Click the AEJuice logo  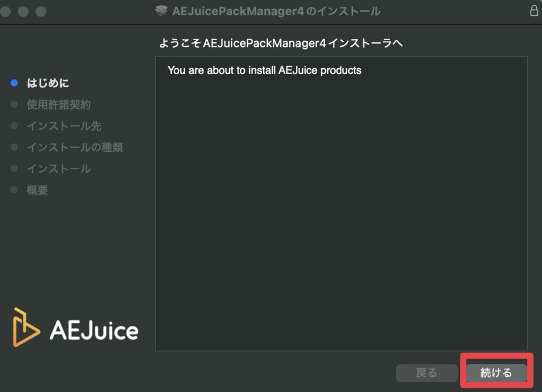75,327
